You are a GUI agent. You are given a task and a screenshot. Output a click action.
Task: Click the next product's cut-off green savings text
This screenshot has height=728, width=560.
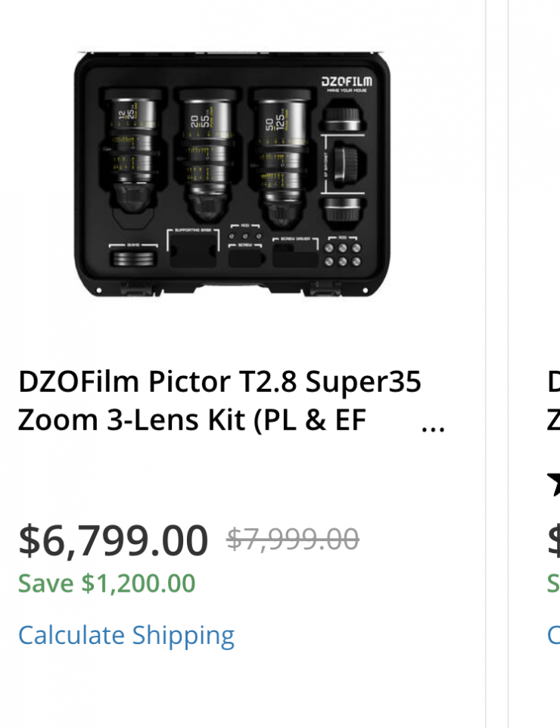pos(553,583)
